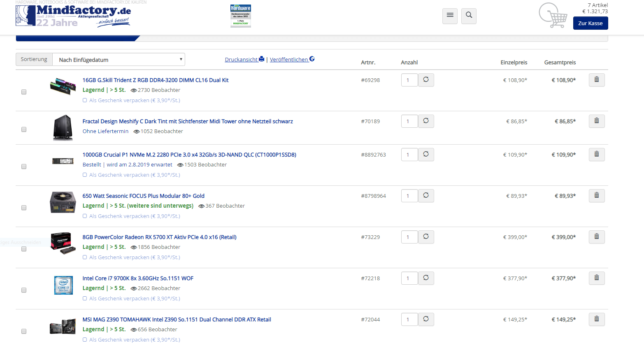Screen dimensions: 644x349
Task: Refresh quantity for MSI MAG Z390 TOMAHAWK
Action: (426, 319)
